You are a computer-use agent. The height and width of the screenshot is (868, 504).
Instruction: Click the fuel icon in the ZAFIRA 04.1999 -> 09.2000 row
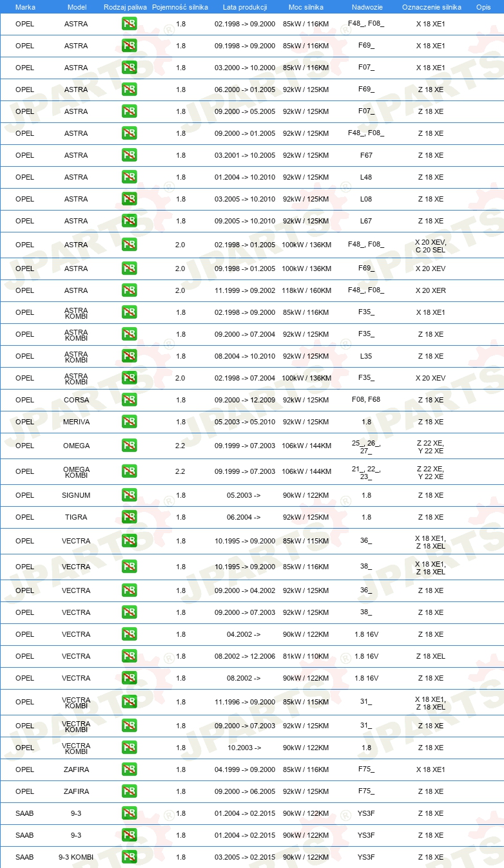point(129,769)
